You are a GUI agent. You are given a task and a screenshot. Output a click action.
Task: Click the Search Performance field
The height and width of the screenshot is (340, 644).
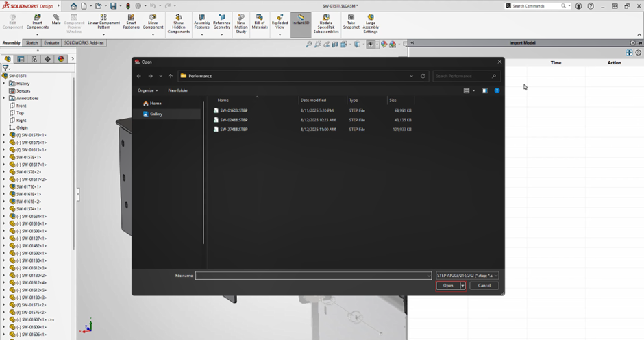click(x=466, y=76)
